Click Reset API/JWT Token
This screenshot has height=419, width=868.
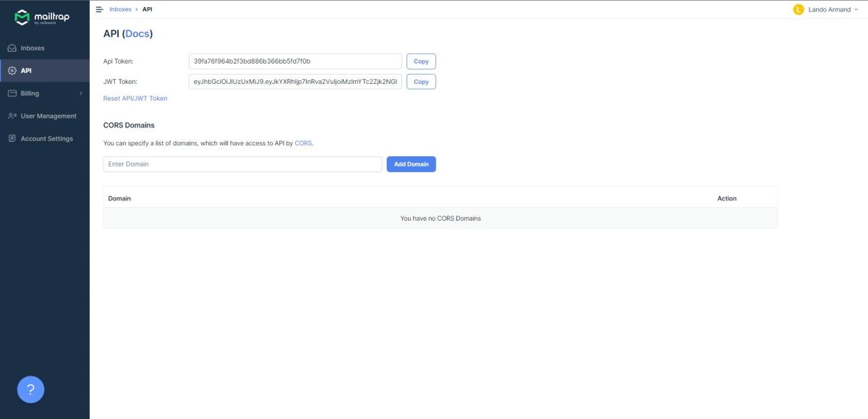pos(136,98)
